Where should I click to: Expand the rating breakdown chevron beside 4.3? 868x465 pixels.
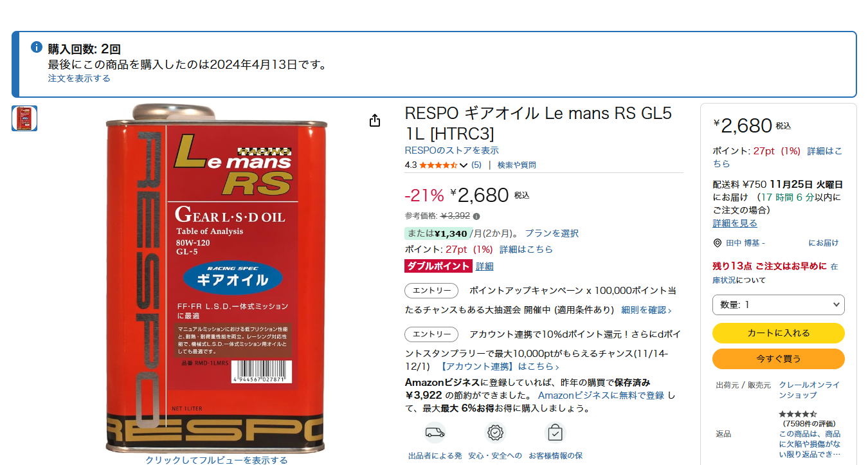pyautogui.click(x=464, y=165)
